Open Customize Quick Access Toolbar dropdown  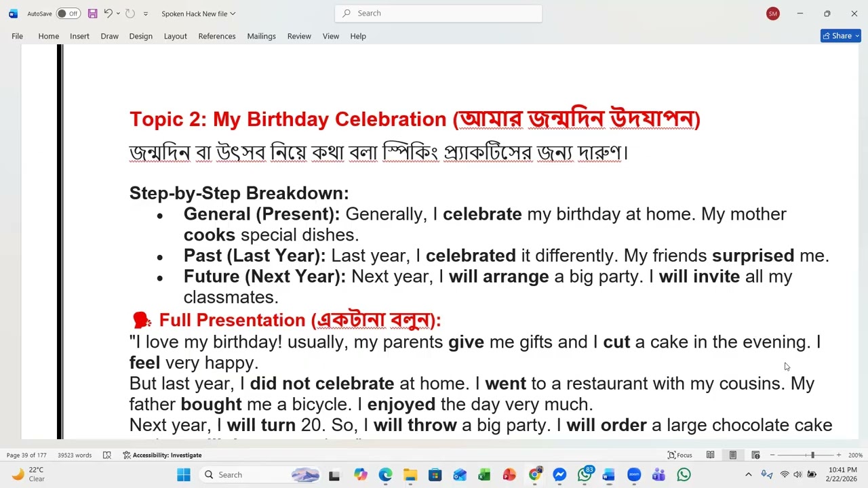click(x=145, y=14)
